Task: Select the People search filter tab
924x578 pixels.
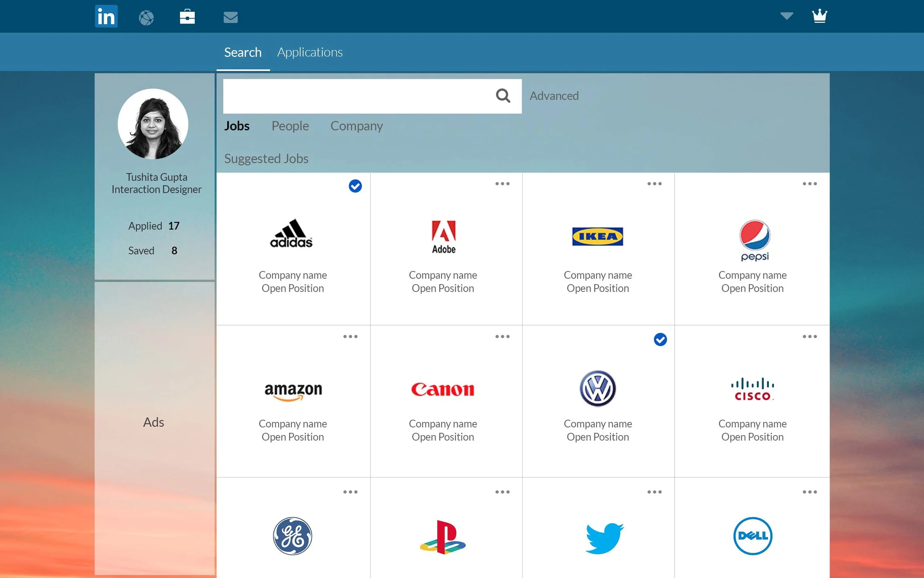Action: pyautogui.click(x=290, y=126)
